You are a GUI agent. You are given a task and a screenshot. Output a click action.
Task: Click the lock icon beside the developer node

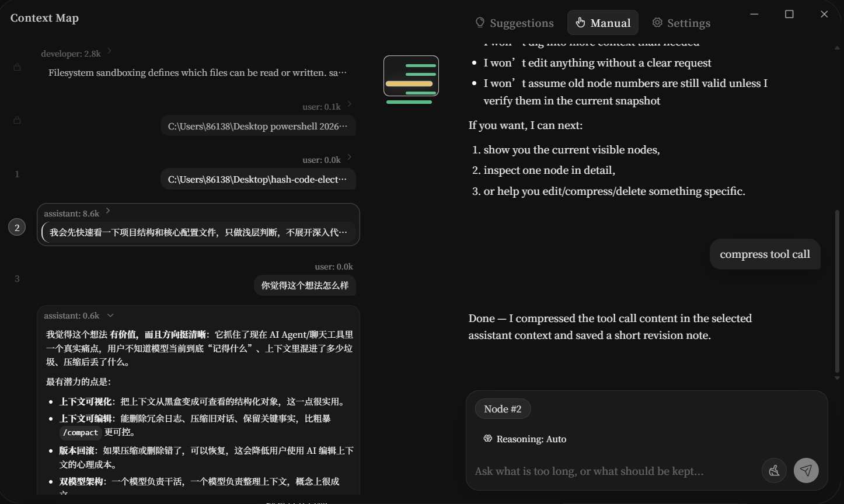point(17,67)
